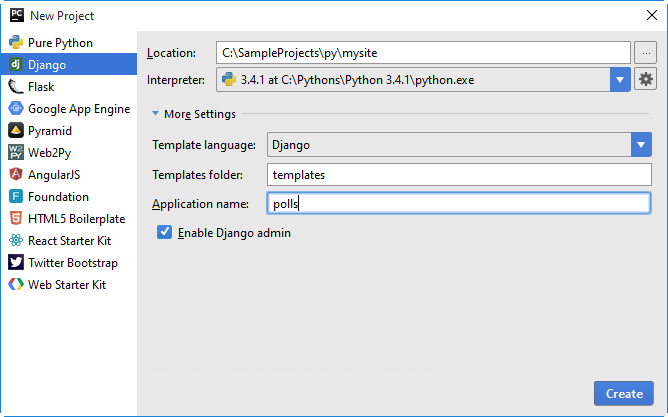This screenshot has width=668, height=417.
Task: Click into the Application name field
Action: [459, 203]
